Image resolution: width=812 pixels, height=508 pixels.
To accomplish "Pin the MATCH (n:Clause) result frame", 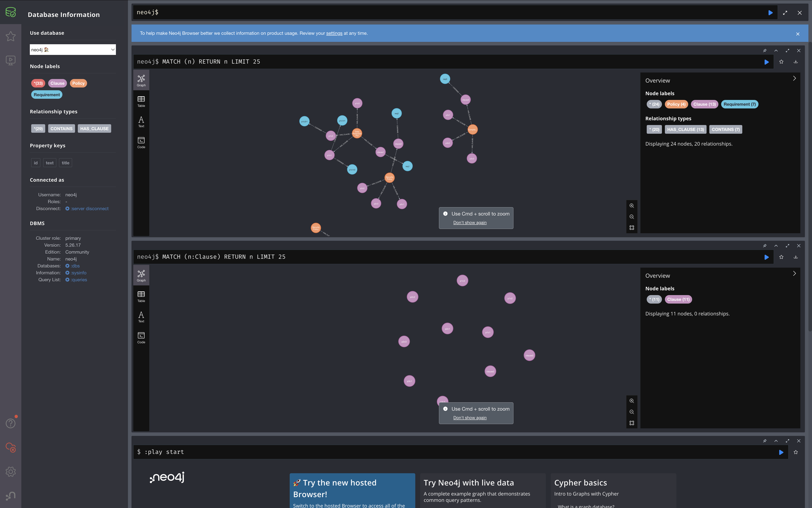I will point(765,246).
